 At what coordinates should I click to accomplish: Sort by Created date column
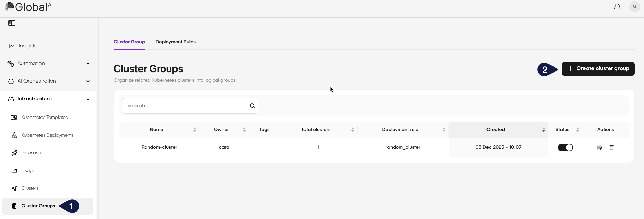coord(543,130)
